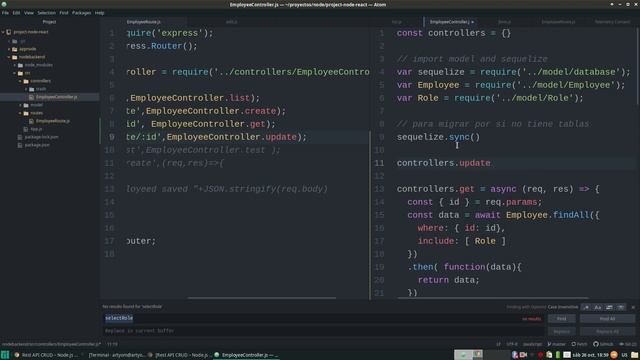Open the Edit menu
Screen dimensions: 640x360
(16, 13)
